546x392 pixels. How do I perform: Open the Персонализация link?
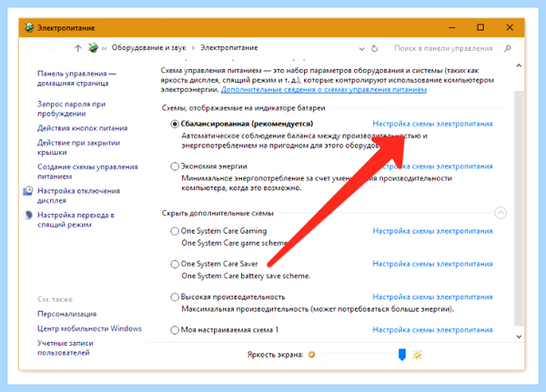pos(66,314)
